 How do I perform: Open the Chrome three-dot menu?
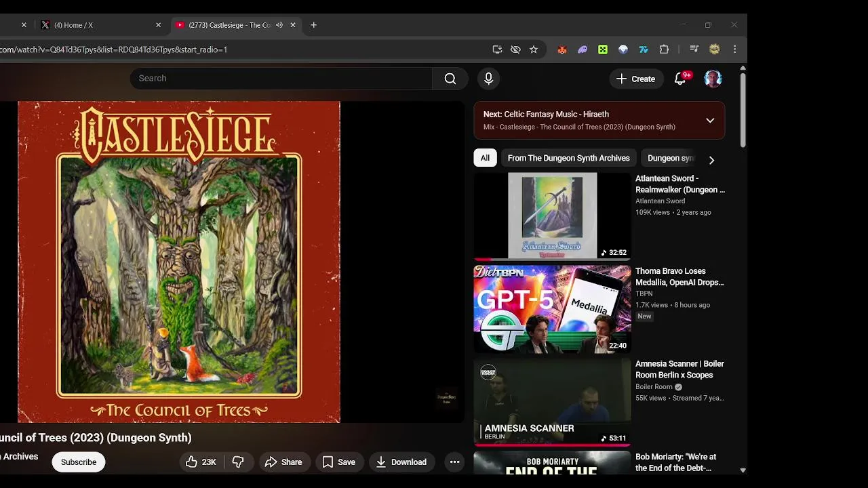coord(734,49)
